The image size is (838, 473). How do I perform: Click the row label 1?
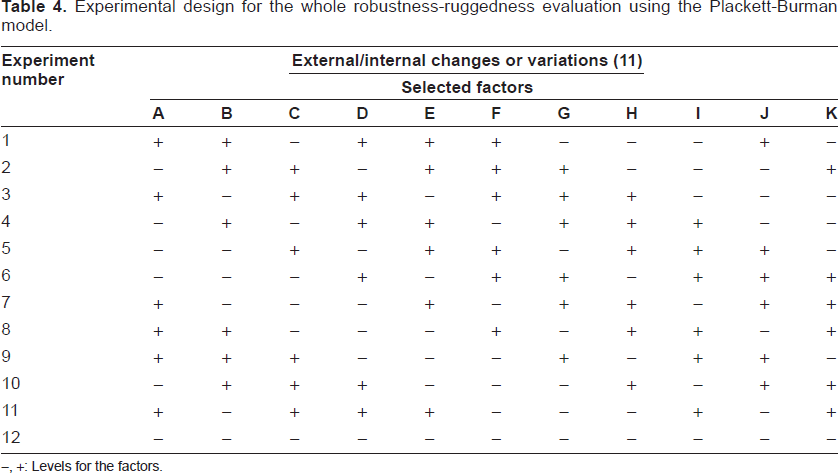click(6, 141)
